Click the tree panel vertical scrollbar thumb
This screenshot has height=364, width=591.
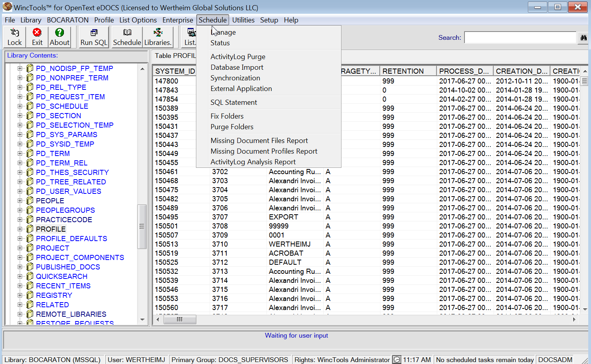click(x=142, y=227)
